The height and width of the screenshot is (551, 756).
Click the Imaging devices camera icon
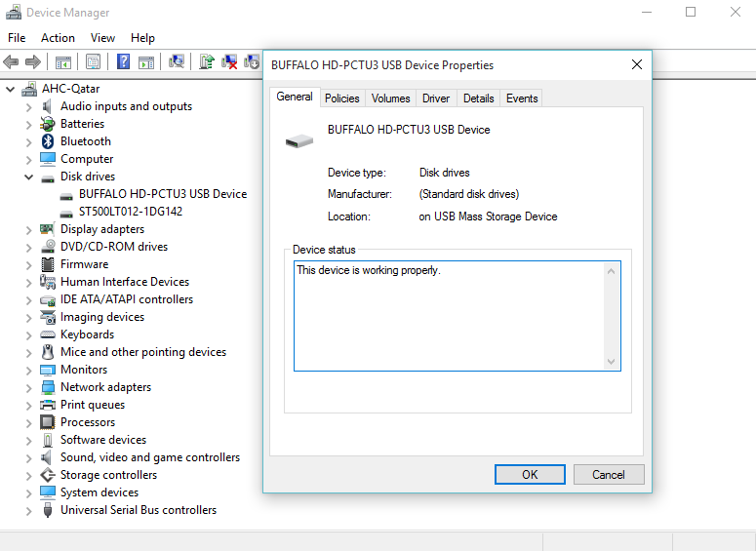pyautogui.click(x=47, y=317)
